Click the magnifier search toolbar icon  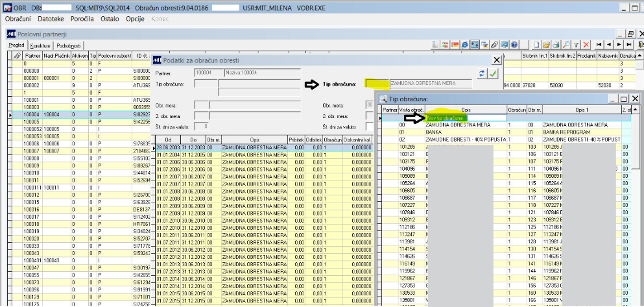tap(566, 44)
